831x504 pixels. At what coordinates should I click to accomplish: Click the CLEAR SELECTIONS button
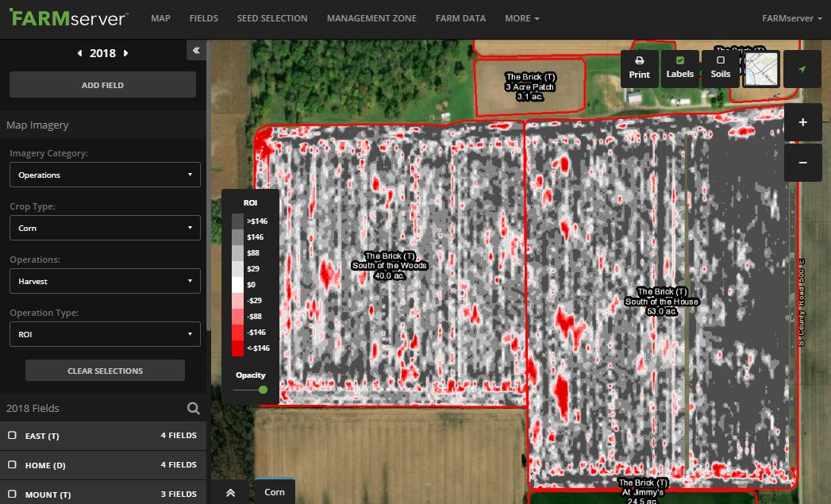point(105,371)
